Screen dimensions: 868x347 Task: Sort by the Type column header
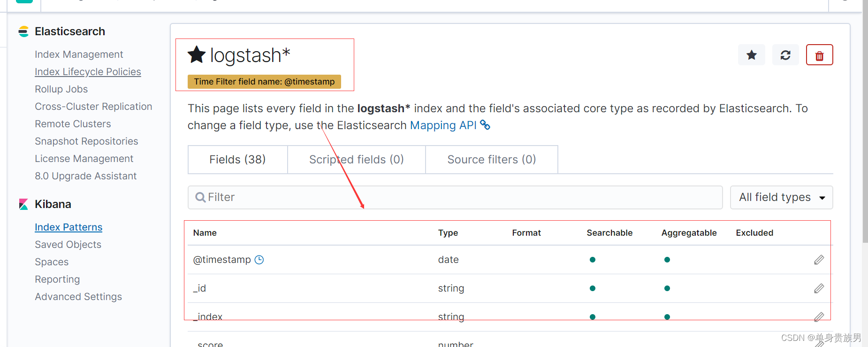click(448, 233)
